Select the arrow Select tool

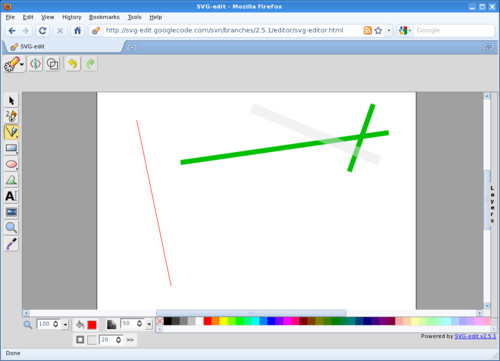[11, 100]
